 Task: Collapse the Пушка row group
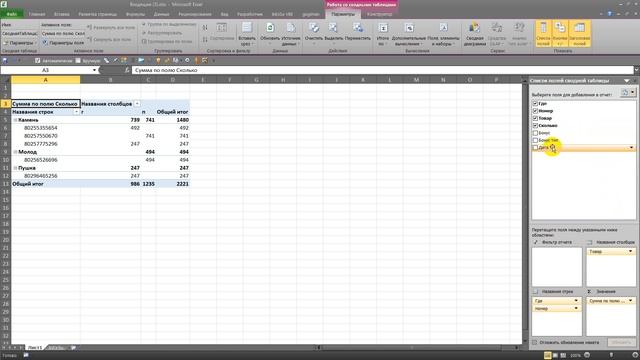[x=15, y=168]
